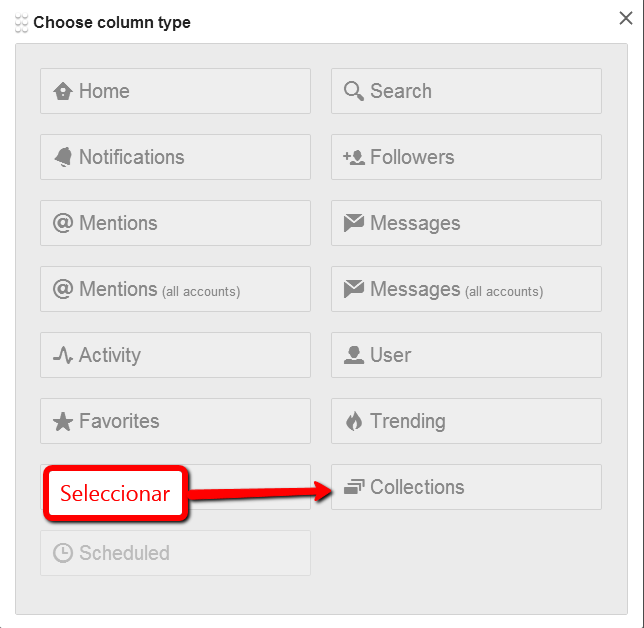This screenshot has width=644, height=628.
Task: Select the Trending column label
Action: pos(408,421)
